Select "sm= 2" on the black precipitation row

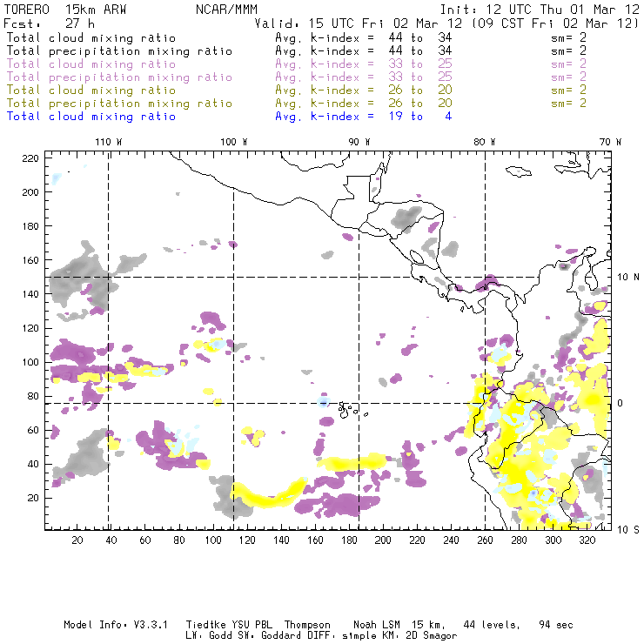click(x=568, y=51)
